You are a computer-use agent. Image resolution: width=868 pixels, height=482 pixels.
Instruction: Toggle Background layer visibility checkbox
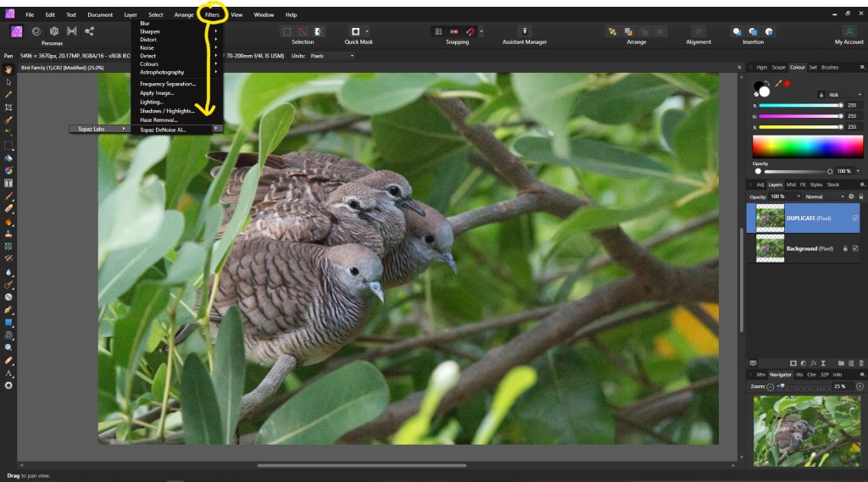coord(854,249)
